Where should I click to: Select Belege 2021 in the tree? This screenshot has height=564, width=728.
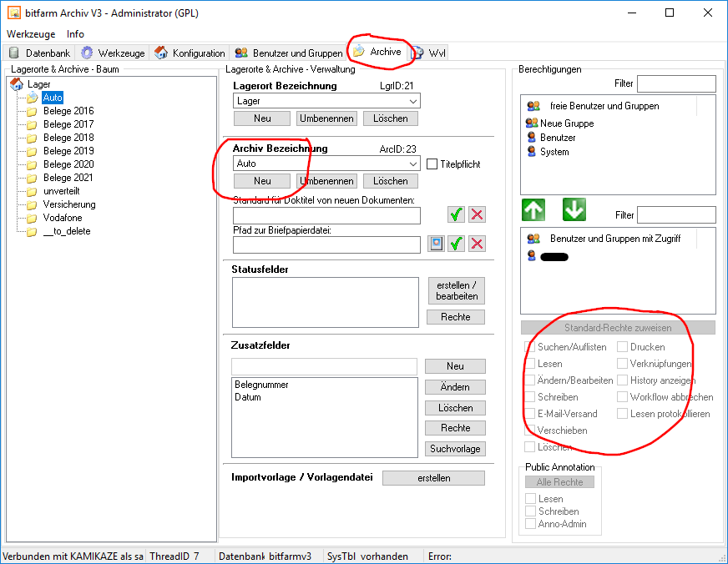pos(68,178)
